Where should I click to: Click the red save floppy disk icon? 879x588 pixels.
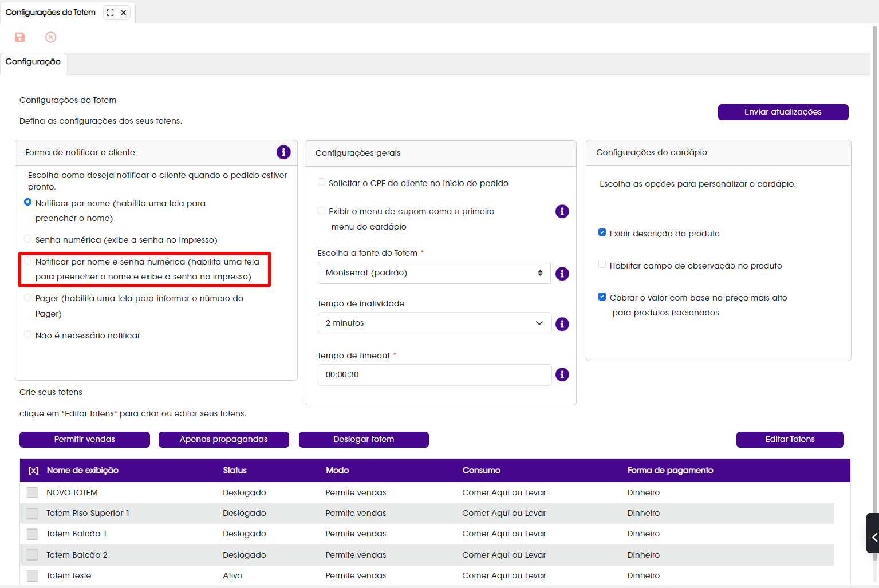tap(20, 37)
